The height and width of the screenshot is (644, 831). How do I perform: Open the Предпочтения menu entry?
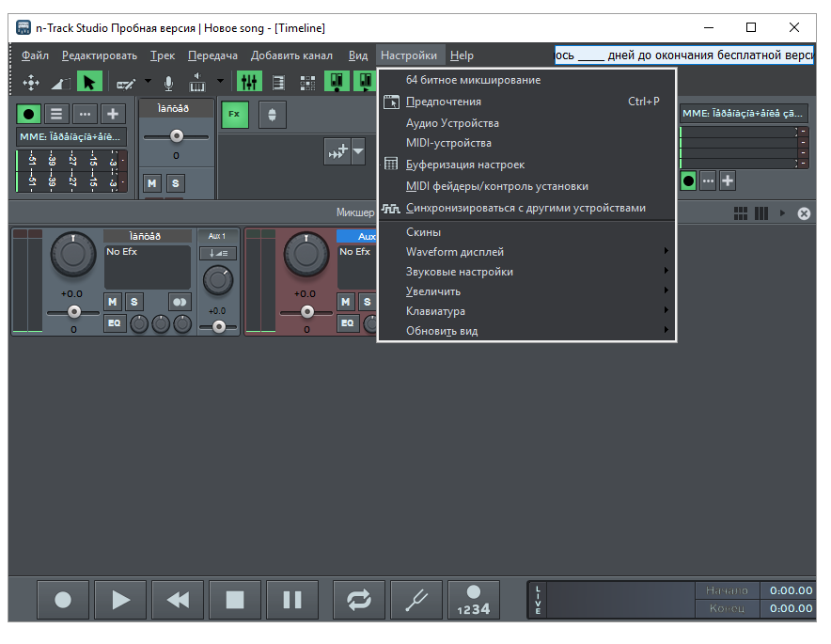pyautogui.click(x=444, y=102)
